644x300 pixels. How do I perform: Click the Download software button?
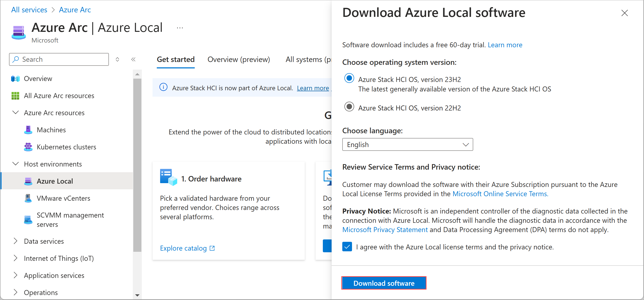pos(384,283)
